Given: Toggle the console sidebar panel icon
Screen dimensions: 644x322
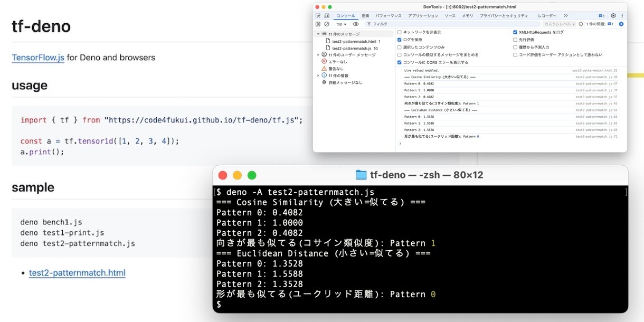Looking at the screenshot, I should (318, 24).
